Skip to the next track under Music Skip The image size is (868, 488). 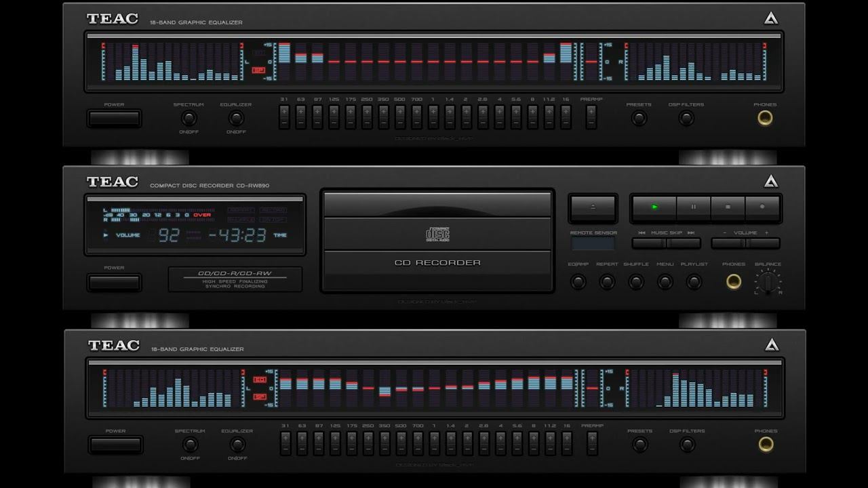click(684, 243)
